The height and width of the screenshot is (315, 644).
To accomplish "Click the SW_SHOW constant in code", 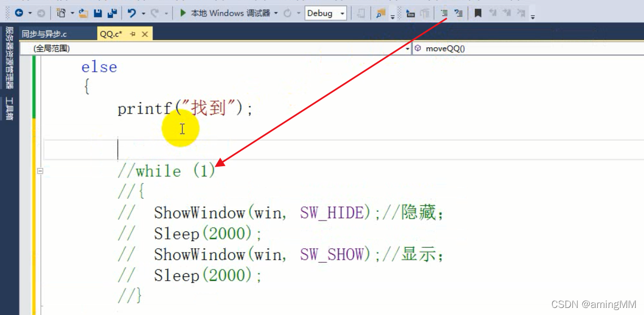I will pos(332,255).
